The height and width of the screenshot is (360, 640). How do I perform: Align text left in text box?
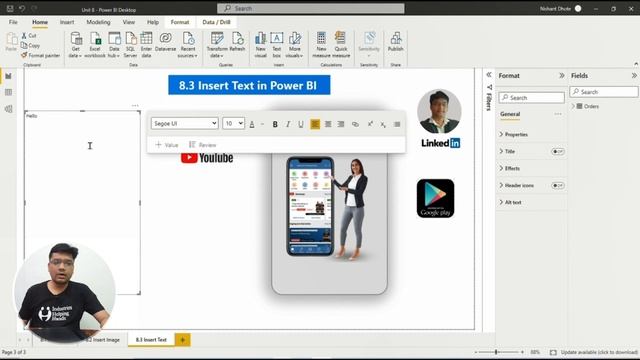[315, 124]
